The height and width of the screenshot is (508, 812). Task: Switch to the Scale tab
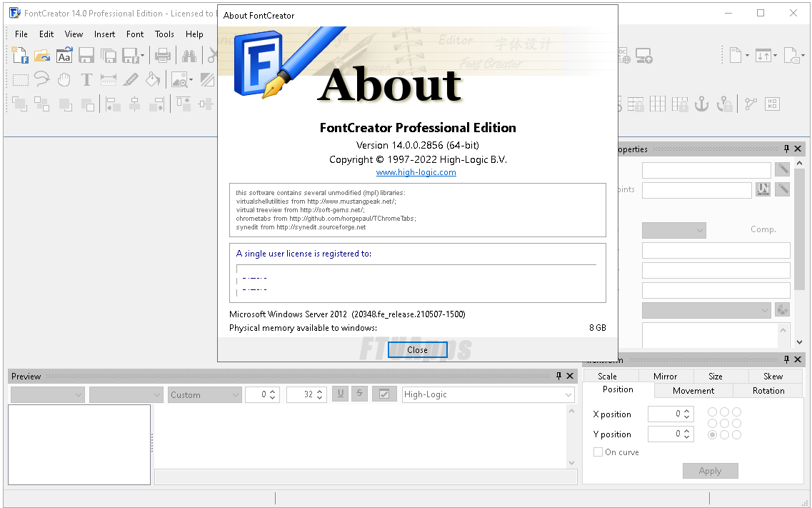click(x=607, y=377)
